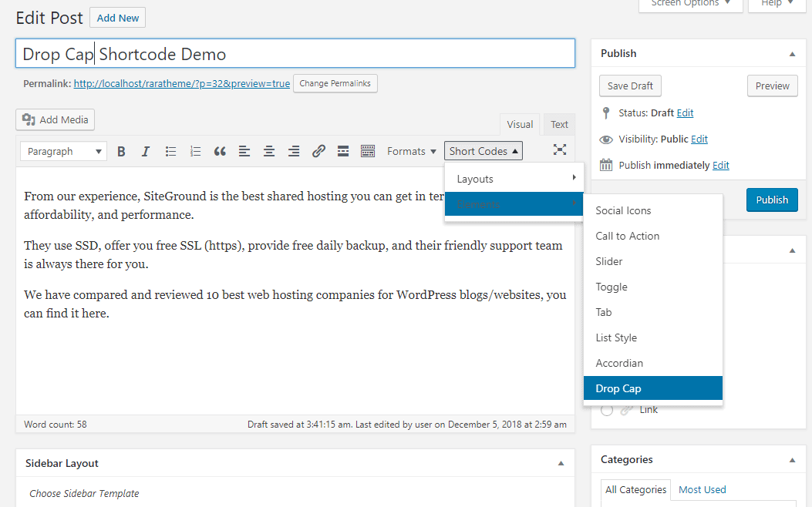Toggle the toolbar kitchen sink icon

click(x=368, y=152)
